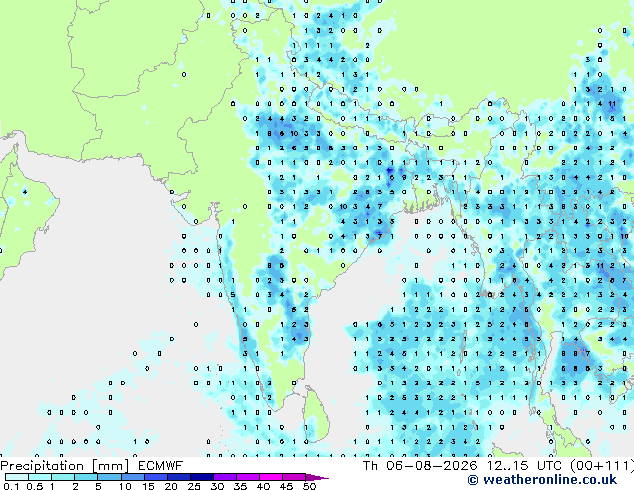634x490 pixels.
Task: Click legend scale label '10'
Action: pyautogui.click(x=125, y=486)
